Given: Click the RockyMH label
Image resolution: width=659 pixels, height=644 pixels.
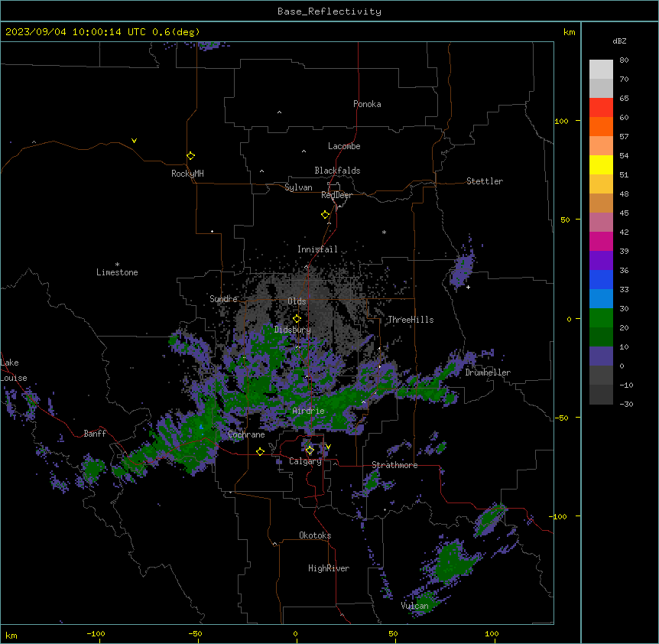Looking at the screenshot, I should click(x=187, y=174).
